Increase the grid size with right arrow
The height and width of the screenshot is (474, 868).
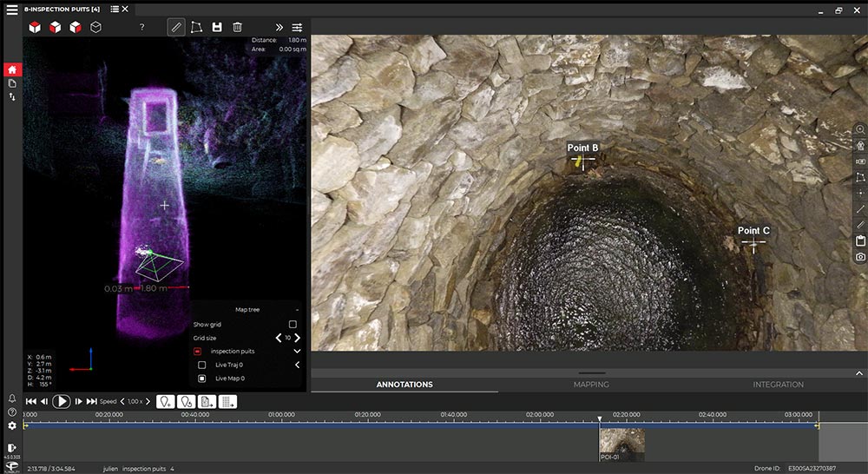pyautogui.click(x=298, y=338)
